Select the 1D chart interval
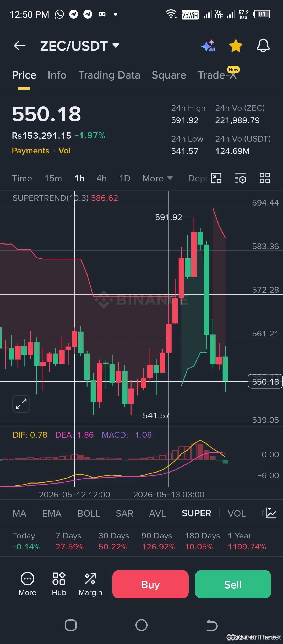Viewport: 283px width, 644px height. (x=125, y=179)
